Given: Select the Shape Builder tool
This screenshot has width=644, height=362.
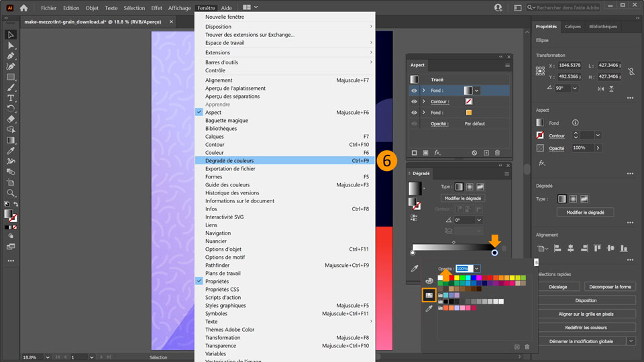Looking at the screenshot, I should [x=11, y=129].
